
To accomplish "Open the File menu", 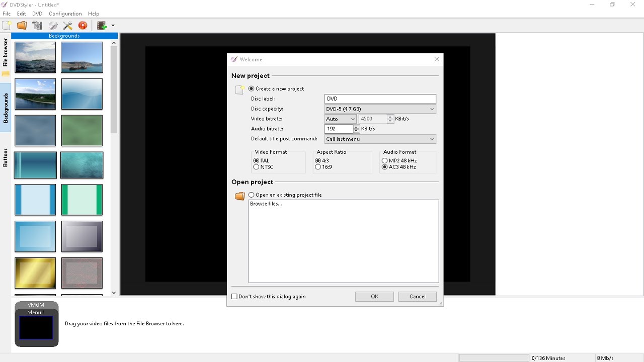I will (x=7, y=14).
